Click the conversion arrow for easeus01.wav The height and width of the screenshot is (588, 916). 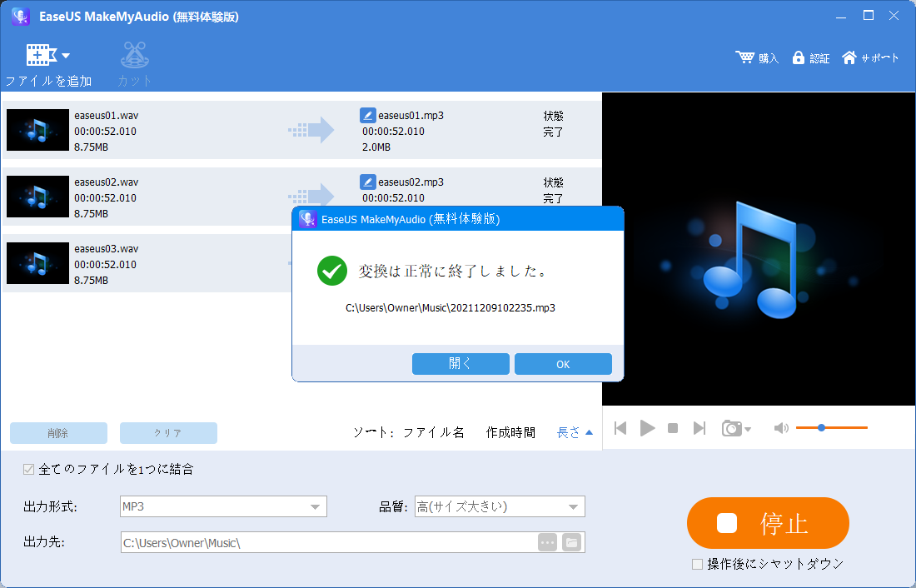(311, 130)
